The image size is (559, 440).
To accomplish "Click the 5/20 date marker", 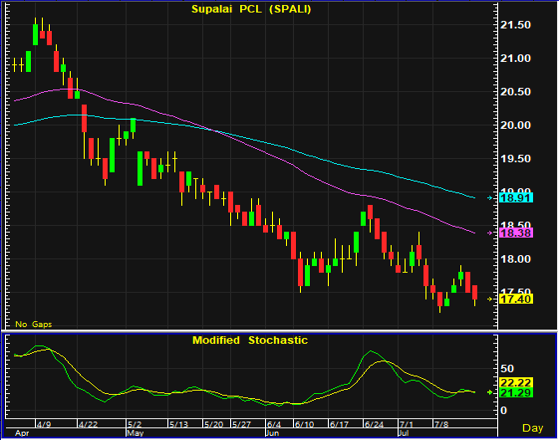I will (x=214, y=424).
